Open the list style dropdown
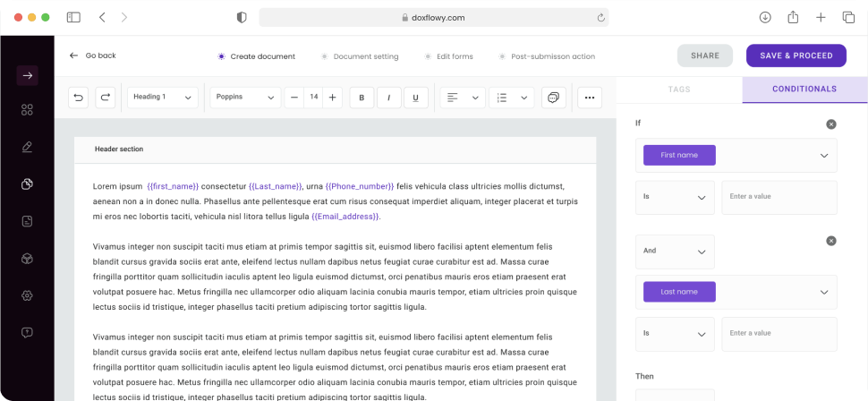This screenshot has height=401, width=868. coord(512,98)
